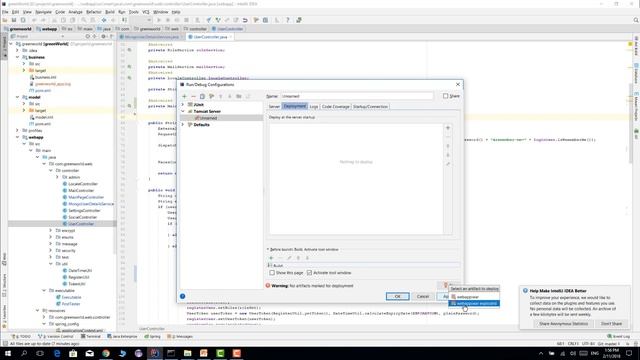Open the Spring tool window
The image size is (640, 360).
coord(152,337)
